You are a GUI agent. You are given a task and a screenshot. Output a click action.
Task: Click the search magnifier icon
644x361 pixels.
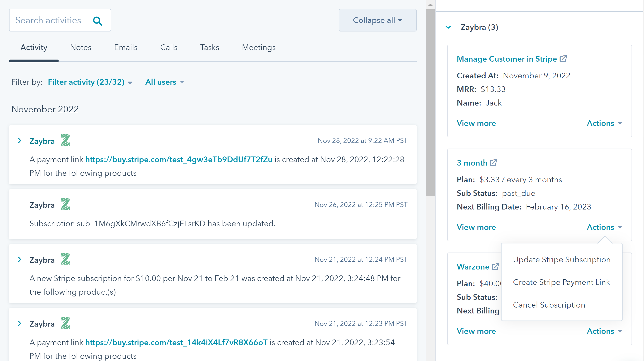pos(98,21)
